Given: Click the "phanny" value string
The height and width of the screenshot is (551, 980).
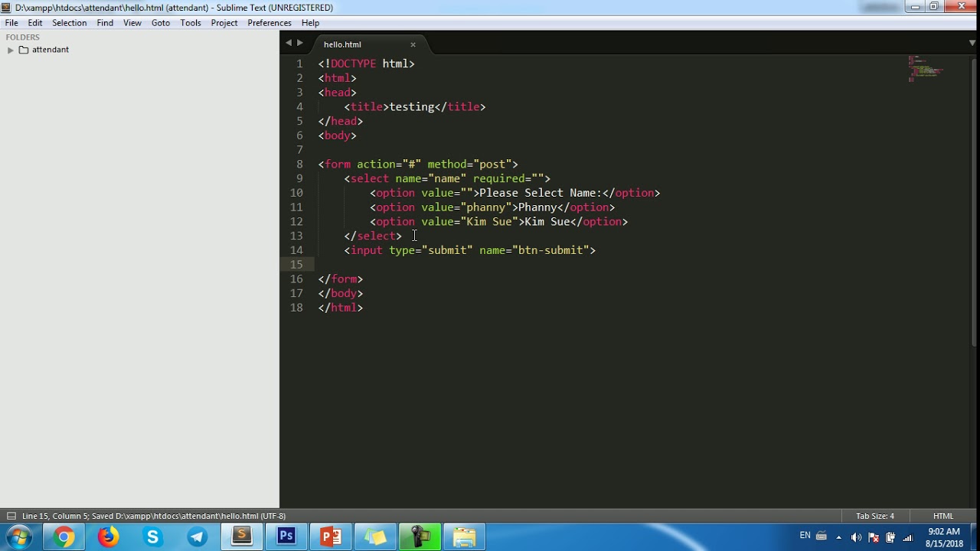Looking at the screenshot, I should pos(486,207).
